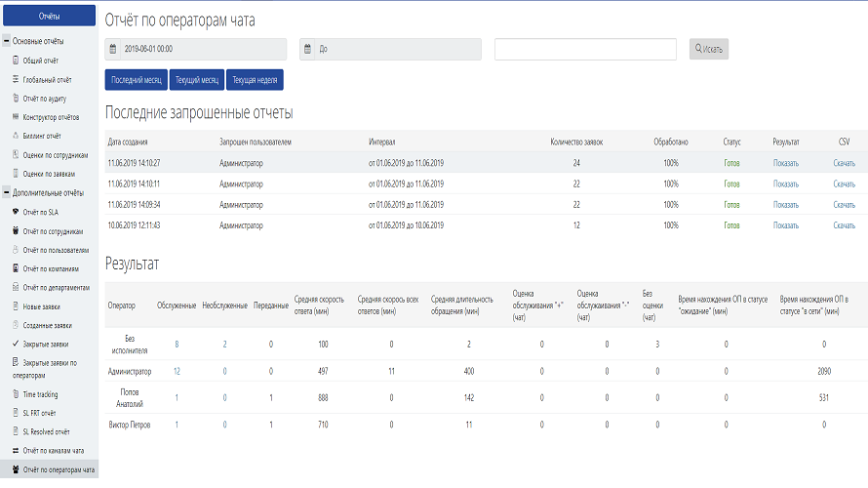This screenshot has width=868, height=488.
Task: Select the 'Закрытые заявки' checkmark icon
Action: 15,345
